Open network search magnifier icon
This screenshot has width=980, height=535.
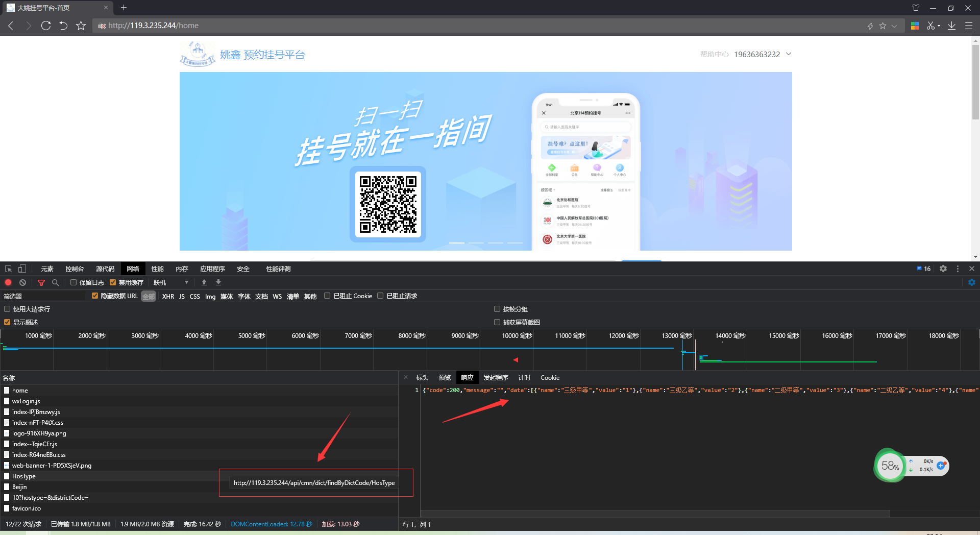pyautogui.click(x=55, y=282)
